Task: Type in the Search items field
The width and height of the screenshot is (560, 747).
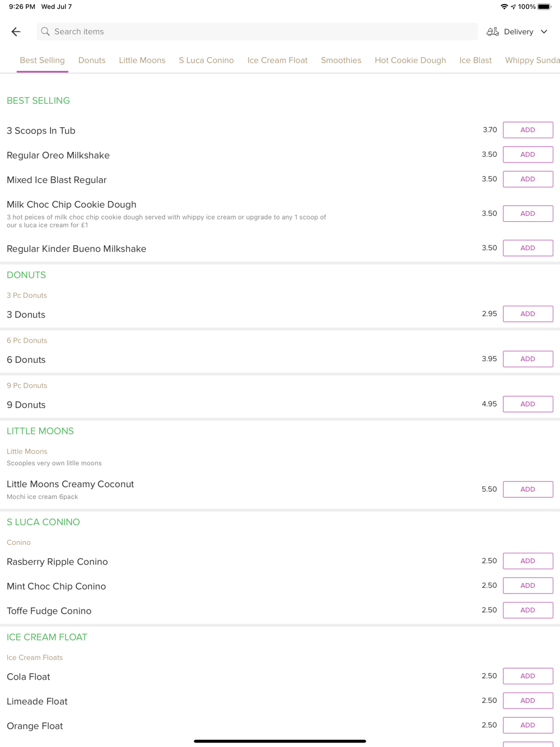Action: (258, 32)
